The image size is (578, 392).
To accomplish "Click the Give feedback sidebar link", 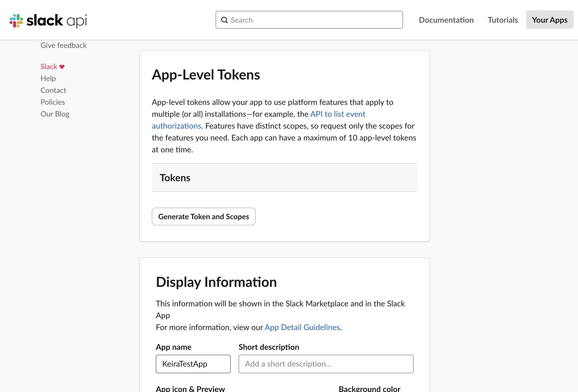I will click(64, 45).
